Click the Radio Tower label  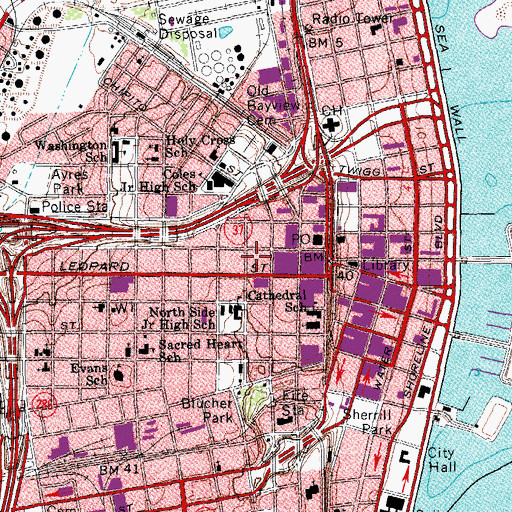pyautogui.click(x=353, y=19)
